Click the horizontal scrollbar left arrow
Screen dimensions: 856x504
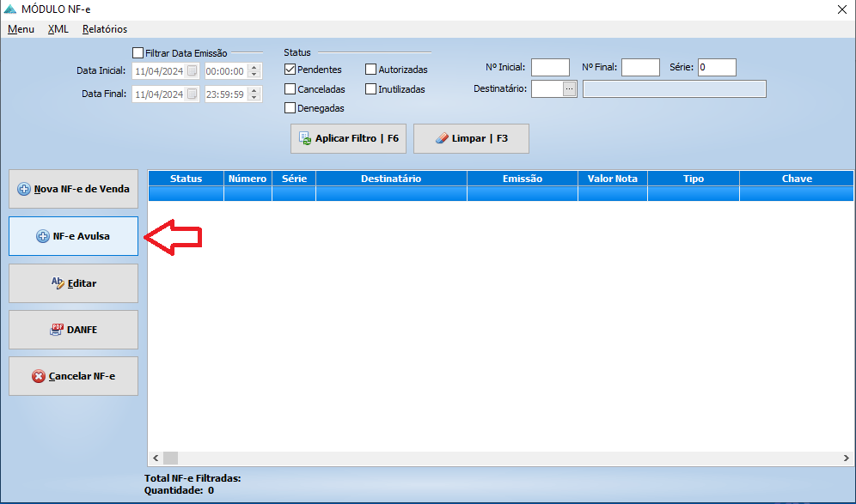156,458
